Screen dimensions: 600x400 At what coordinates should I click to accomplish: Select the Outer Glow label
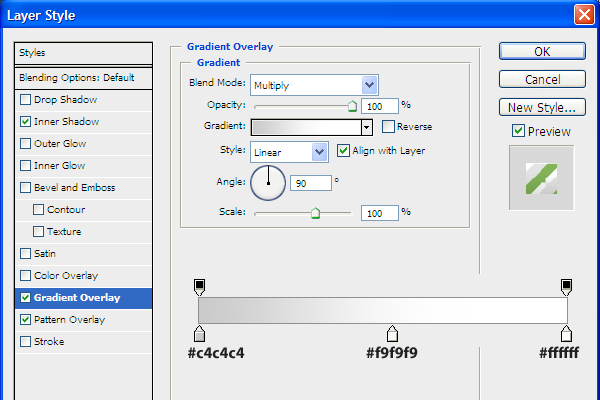pyautogui.click(x=60, y=144)
